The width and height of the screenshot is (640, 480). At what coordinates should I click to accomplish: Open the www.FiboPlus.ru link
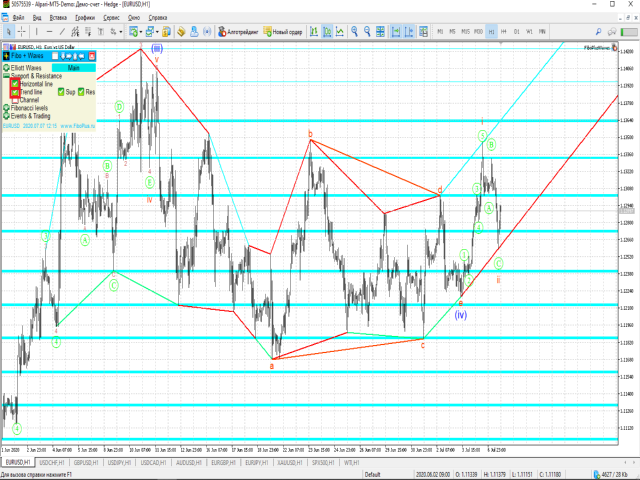(x=78, y=126)
